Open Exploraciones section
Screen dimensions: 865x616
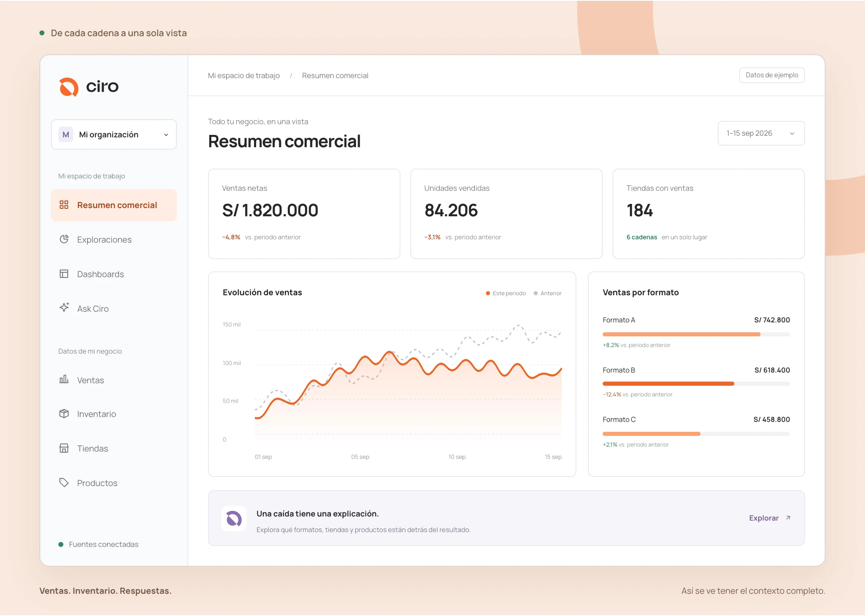tap(114, 240)
